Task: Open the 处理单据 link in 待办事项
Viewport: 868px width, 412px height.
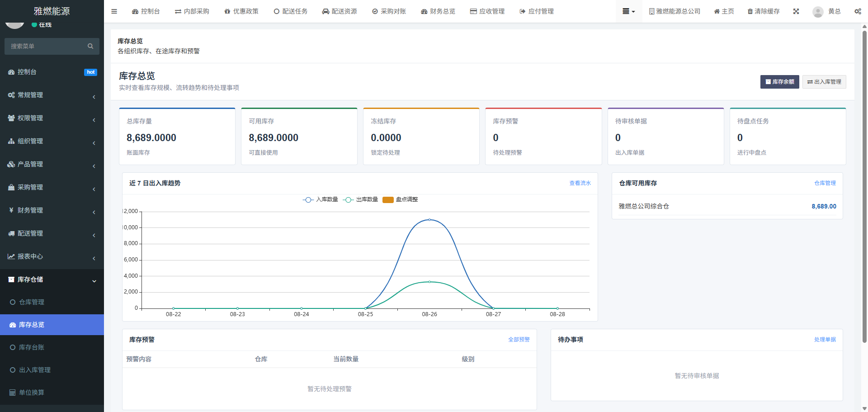Action: [825, 340]
